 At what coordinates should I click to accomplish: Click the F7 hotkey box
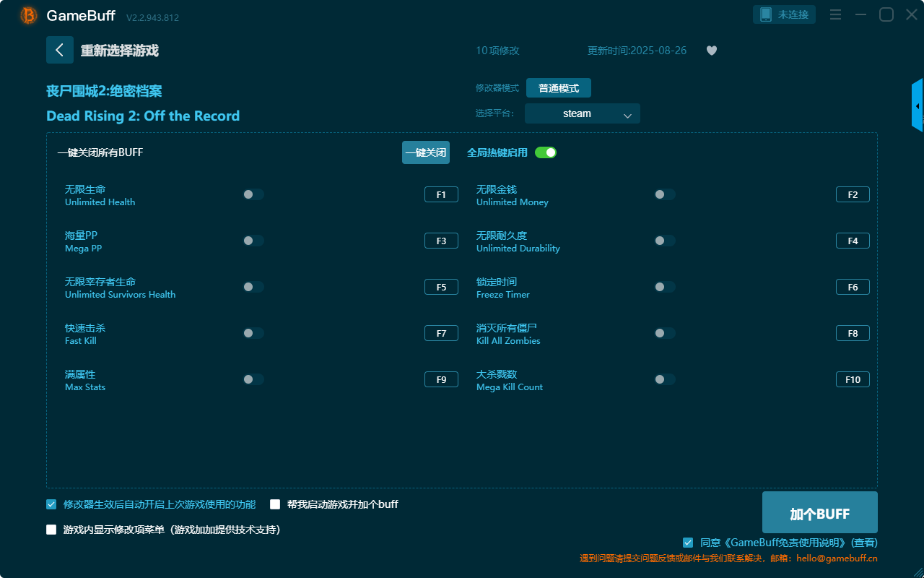(x=441, y=333)
